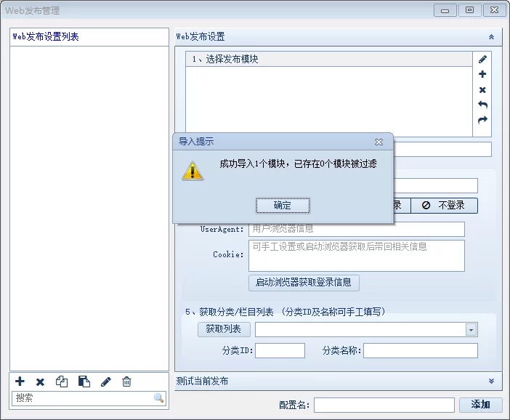Image resolution: width=510 pixels, height=420 pixels.
Task: Select the 不登录 option
Action: [x=445, y=206]
